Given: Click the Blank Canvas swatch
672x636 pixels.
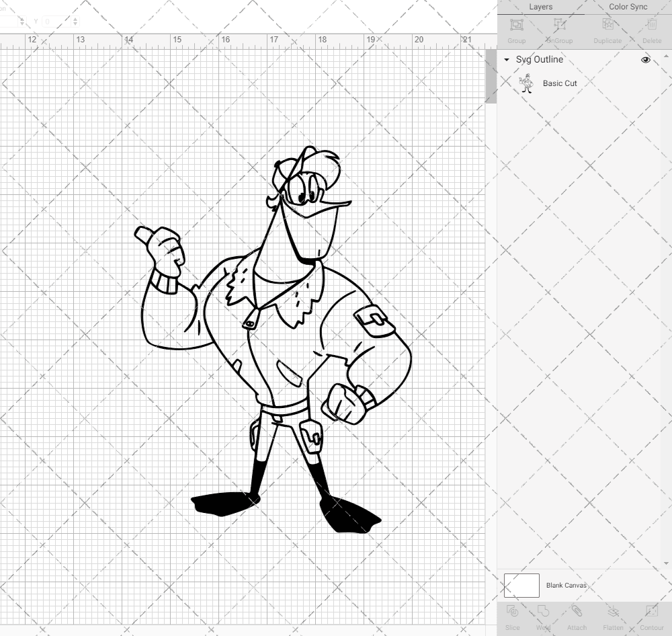Looking at the screenshot, I should point(521,586).
